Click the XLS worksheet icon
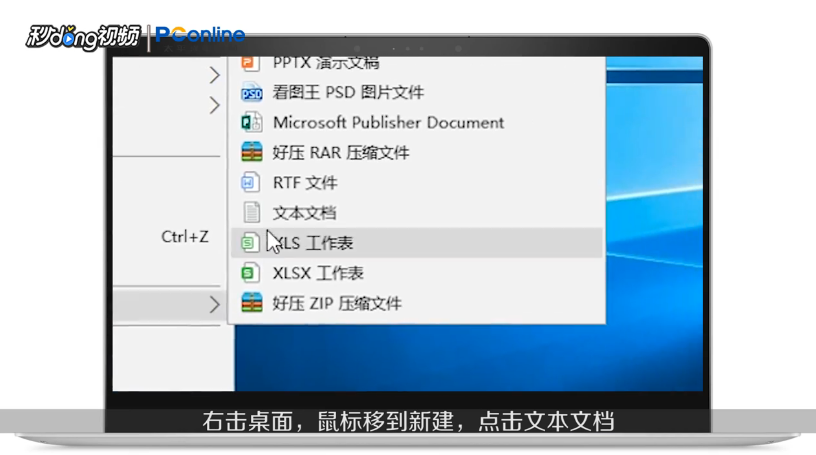The image size is (816, 455). pos(250,243)
